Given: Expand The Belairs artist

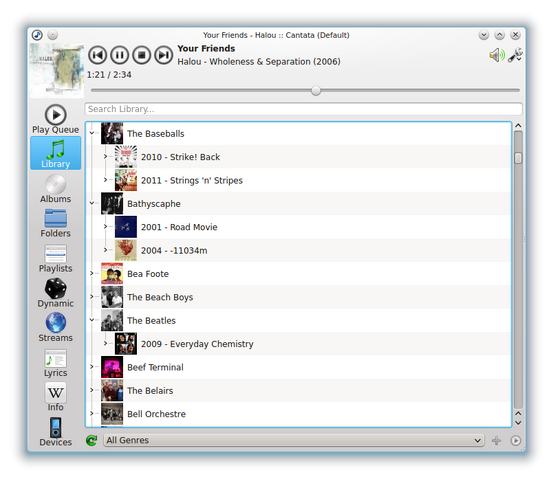Looking at the screenshot, I should 92,390.
